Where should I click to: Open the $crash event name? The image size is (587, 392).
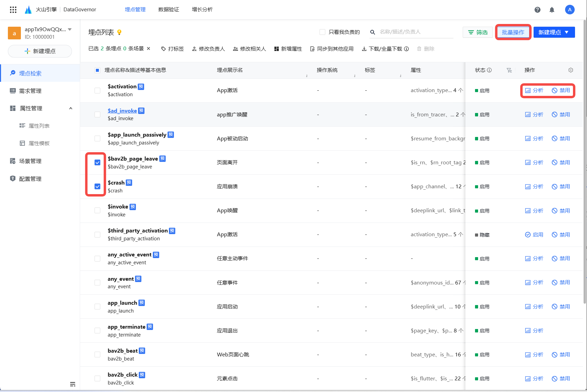pyautogui.click(x=116, y=182)
